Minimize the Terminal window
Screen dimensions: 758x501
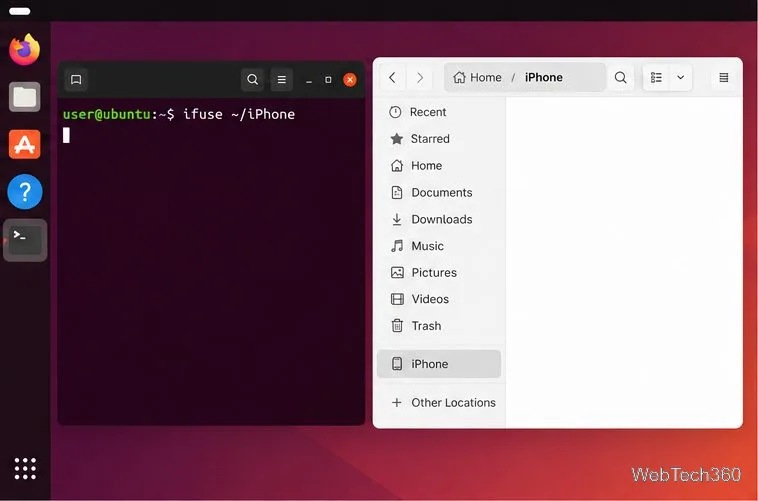click(308, 80)
